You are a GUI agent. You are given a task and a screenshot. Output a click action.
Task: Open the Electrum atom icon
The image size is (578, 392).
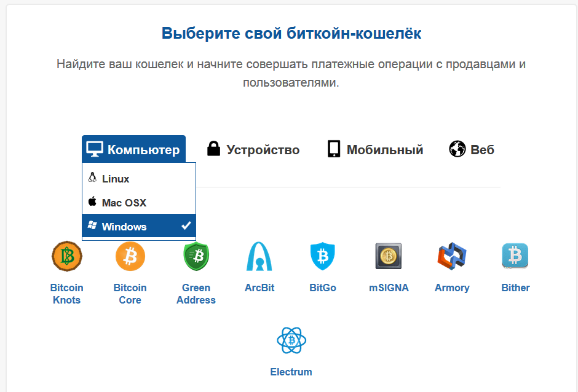point(291,340)
